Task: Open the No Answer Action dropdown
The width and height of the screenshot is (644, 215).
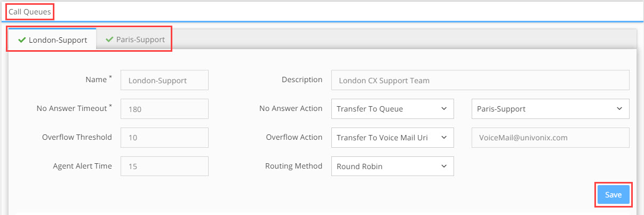Action: point(392,109)
